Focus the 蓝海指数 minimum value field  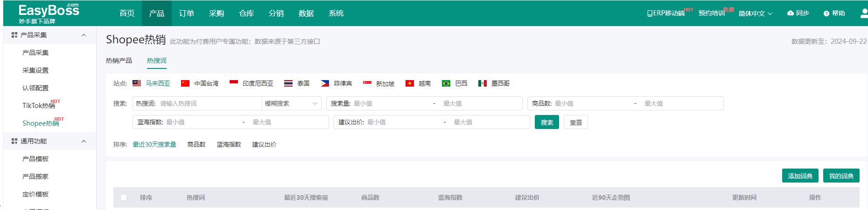[203, 122]
